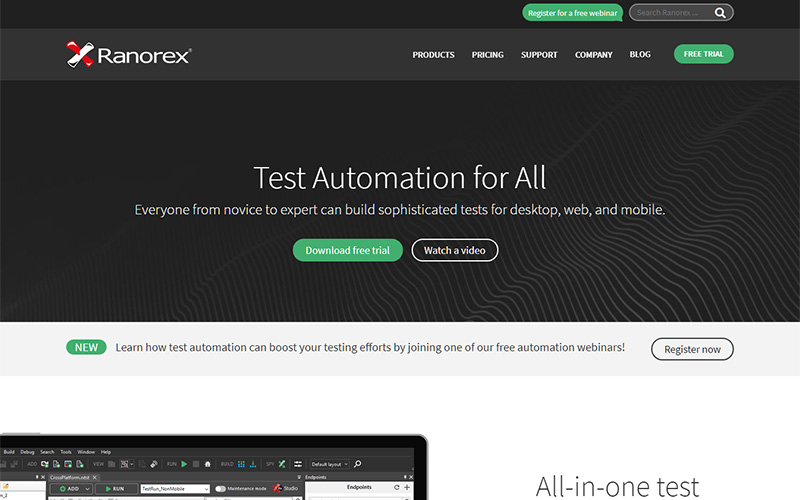This screenshot has height=500, width=800.
Task: Click the settings sliders icon in Studio toolbar
Action: pyautogui.click(x=298, y=464)
